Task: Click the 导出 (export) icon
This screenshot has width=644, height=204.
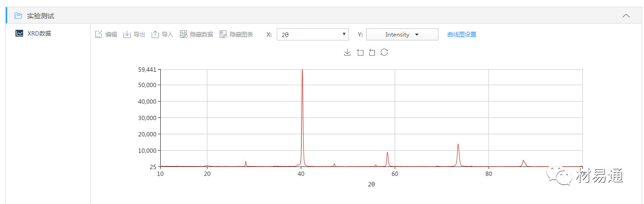Action: click(127, 35)
